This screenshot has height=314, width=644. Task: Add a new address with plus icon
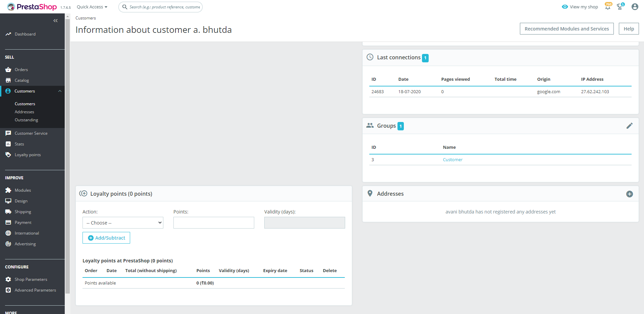(x=629, y=194)
